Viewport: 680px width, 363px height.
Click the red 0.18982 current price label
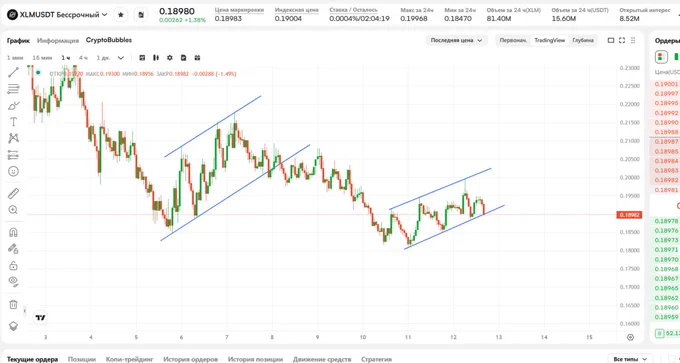pos(629,215)
